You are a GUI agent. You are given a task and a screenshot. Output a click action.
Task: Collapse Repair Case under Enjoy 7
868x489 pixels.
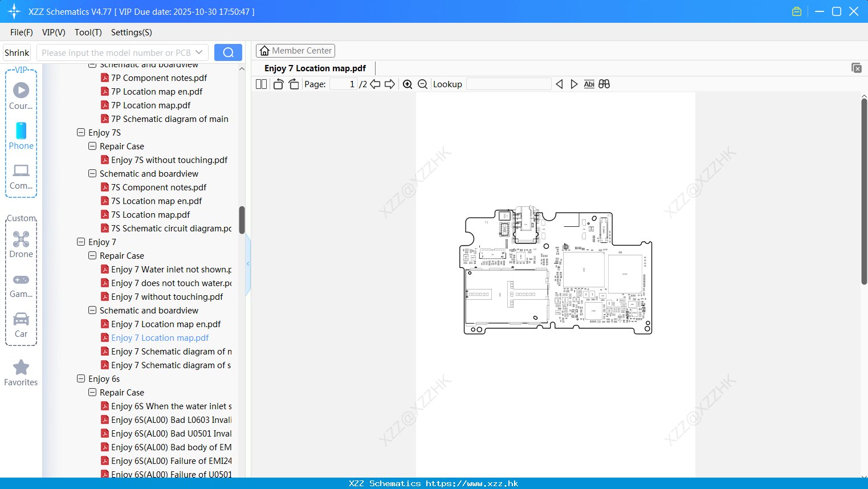92,255
